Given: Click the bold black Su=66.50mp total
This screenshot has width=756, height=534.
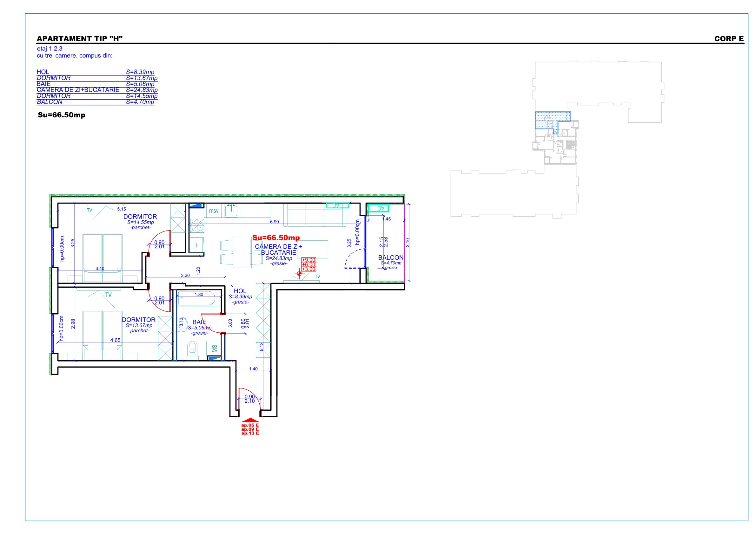Looking at the screenshot, I should point(62,115).
